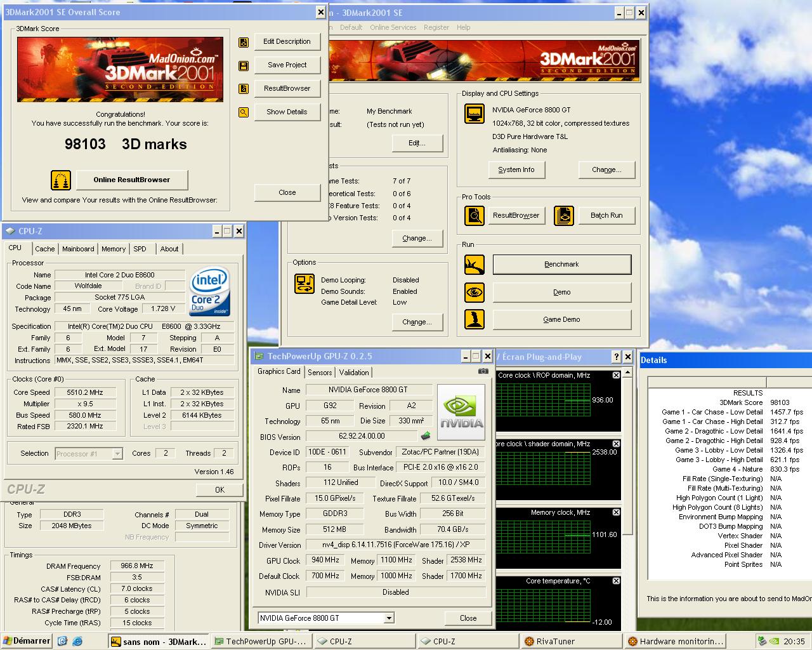812x650 pixels.
Task: Switch to the Mainboard tab in CPU-Z
Action: pos(78,249)
